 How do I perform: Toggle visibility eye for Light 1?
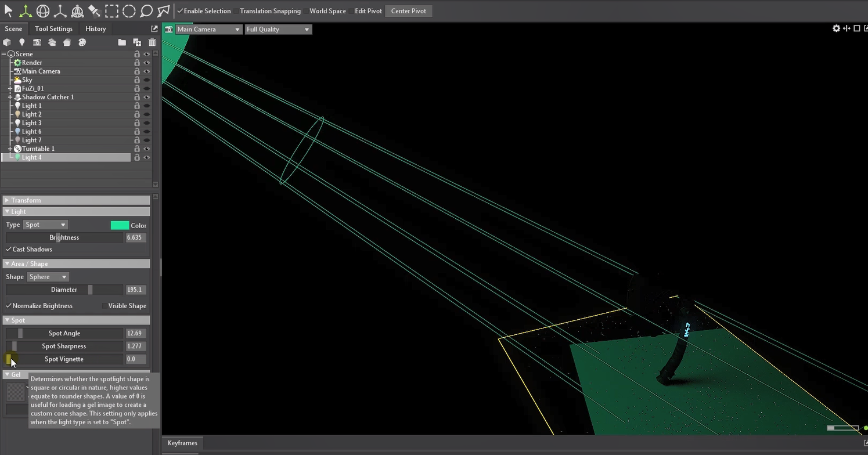coord(147,106)
